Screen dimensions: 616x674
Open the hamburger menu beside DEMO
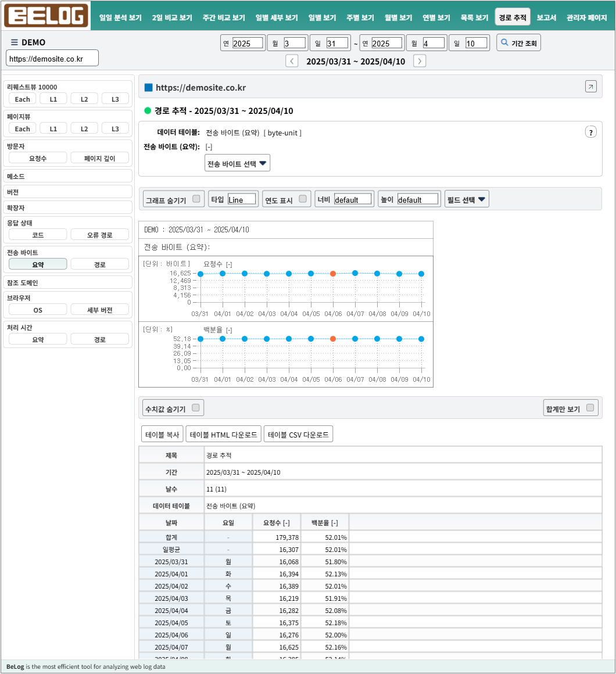pos(14,42)
